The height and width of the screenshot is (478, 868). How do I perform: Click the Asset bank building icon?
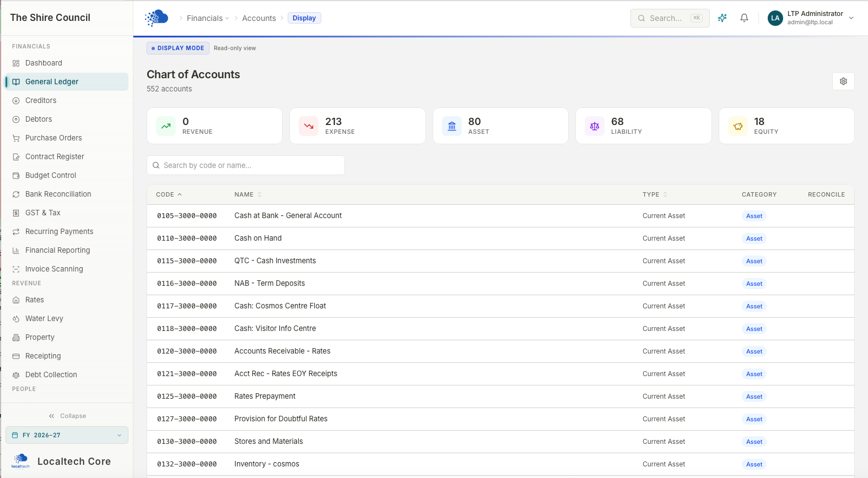tap(452, 126)
